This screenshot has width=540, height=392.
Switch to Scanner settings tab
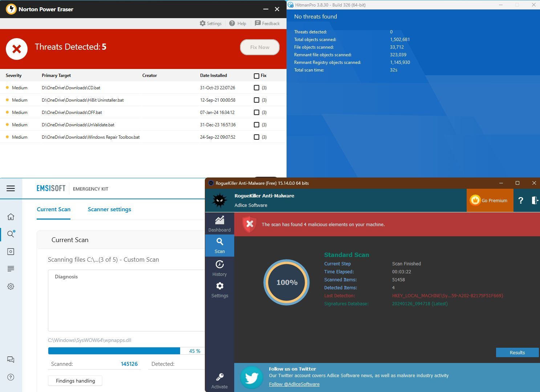(109, 209)
